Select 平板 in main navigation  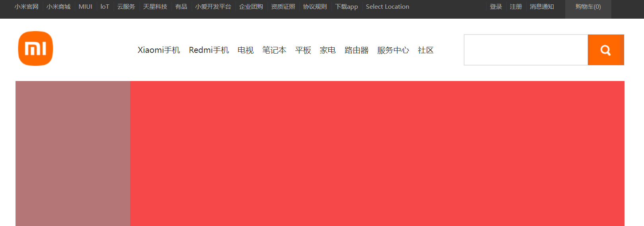click(x=303, y=50)
